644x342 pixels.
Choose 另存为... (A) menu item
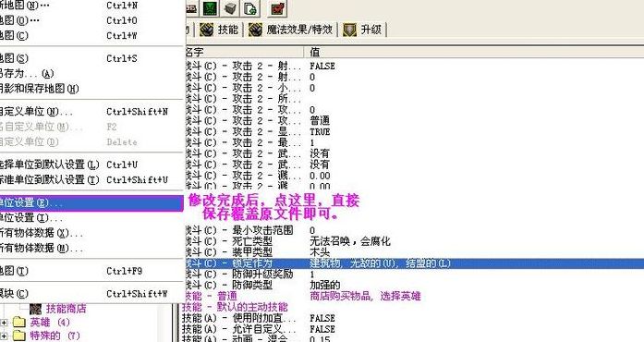click(91, 74)
